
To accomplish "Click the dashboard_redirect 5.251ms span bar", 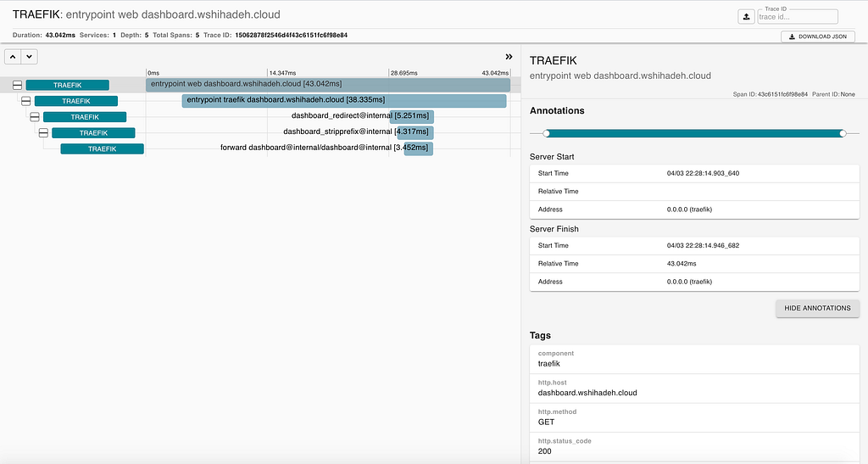I will (412, 117).
